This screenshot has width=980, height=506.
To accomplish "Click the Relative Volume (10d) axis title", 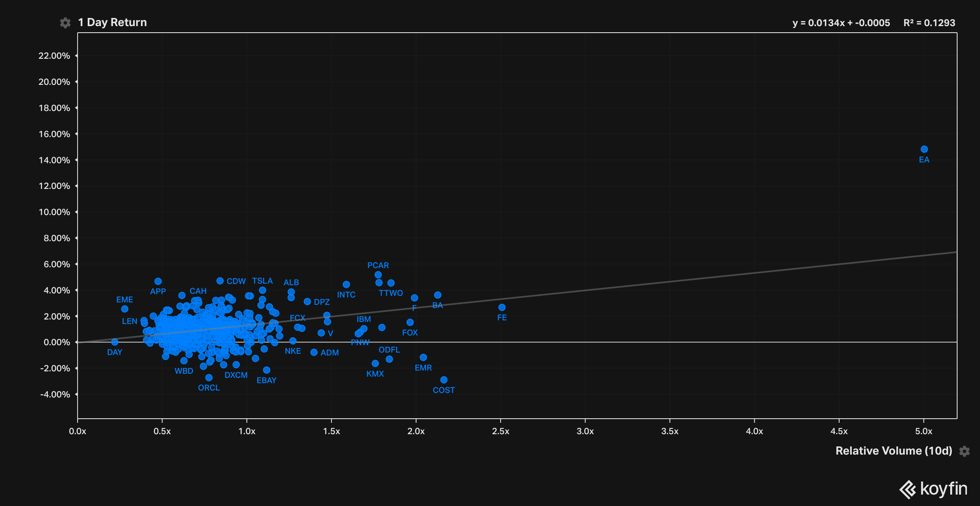I will click(893, 451).
